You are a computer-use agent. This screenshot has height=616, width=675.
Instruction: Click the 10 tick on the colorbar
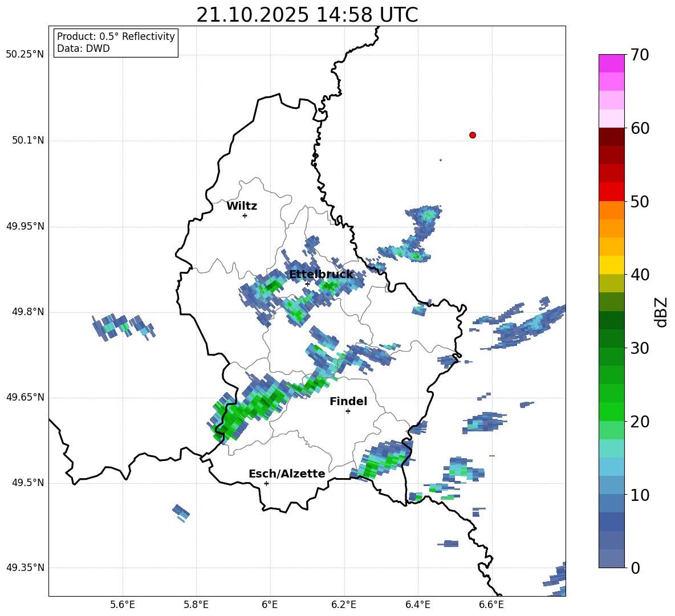click(640, 495)
